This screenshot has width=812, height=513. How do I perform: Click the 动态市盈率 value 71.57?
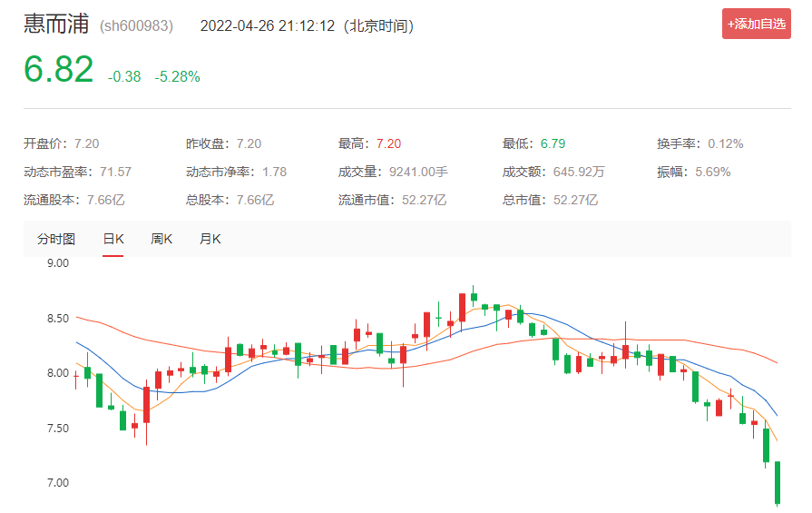115,172
